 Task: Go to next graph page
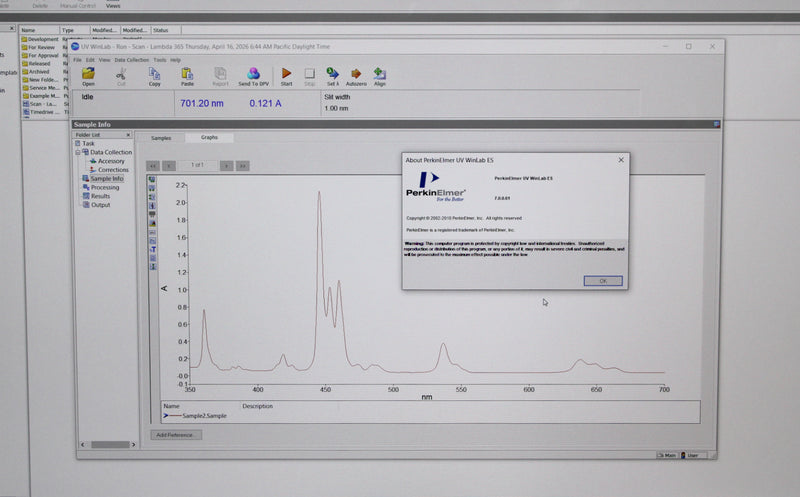click(x=227, y=165)
